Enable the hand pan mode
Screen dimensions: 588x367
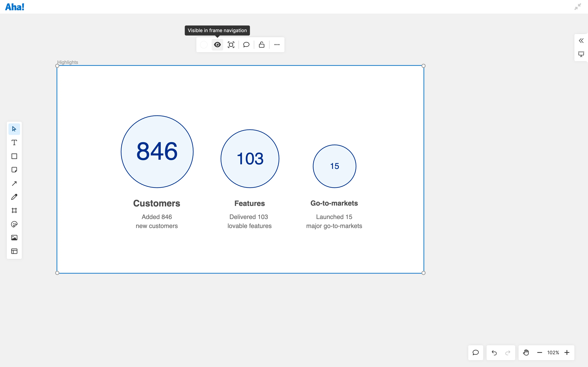[526, 352]
